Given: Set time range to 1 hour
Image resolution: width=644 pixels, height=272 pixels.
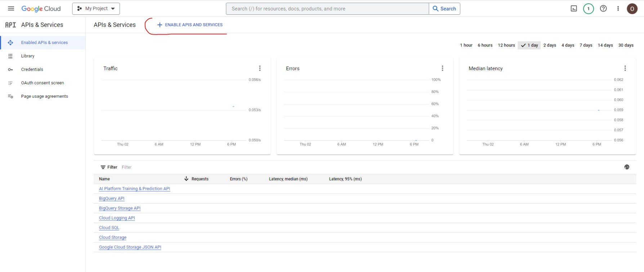Looking at the screenshot, I should 466,45.
